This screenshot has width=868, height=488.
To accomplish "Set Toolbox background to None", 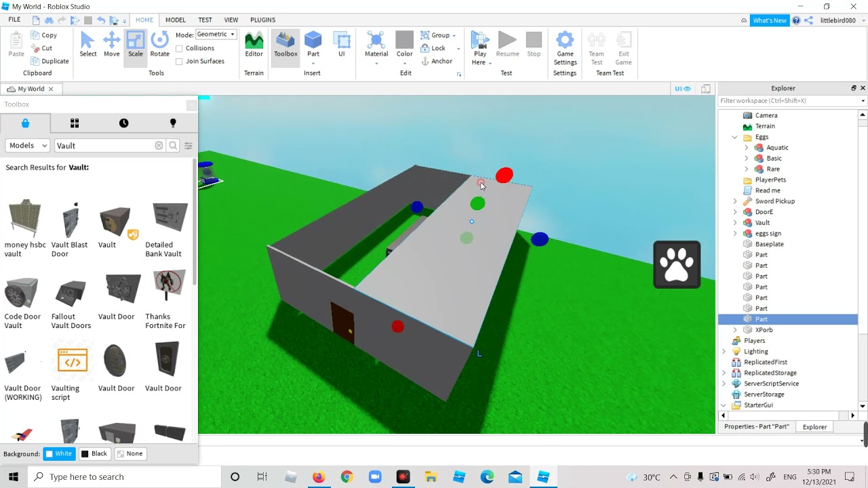I will tap(130, 453).
